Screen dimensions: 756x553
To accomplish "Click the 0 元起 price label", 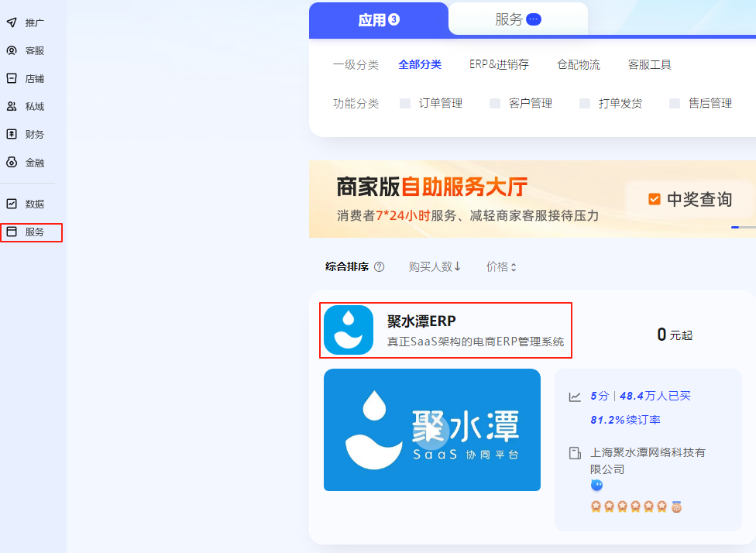I will pos(675,335).
